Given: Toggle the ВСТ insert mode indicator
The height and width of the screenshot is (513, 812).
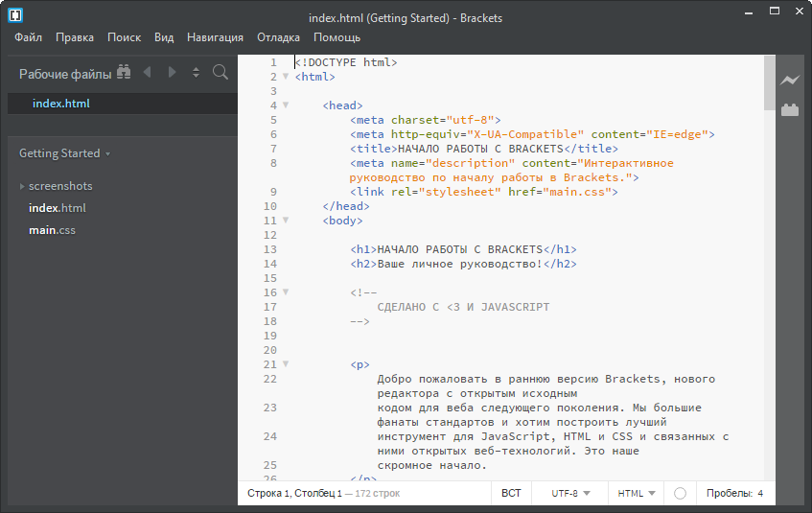Looking at the screenshot, I should click(511, 493).
